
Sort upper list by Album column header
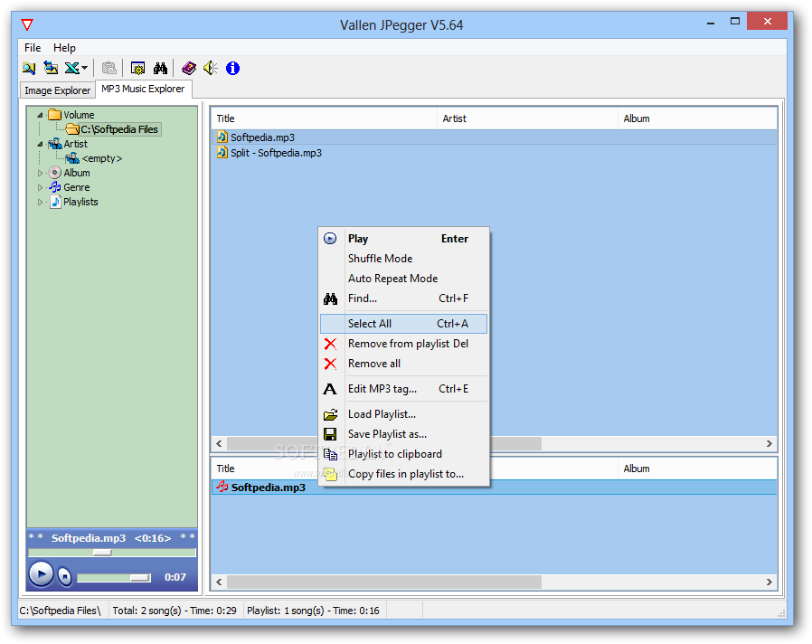[697, 118]
